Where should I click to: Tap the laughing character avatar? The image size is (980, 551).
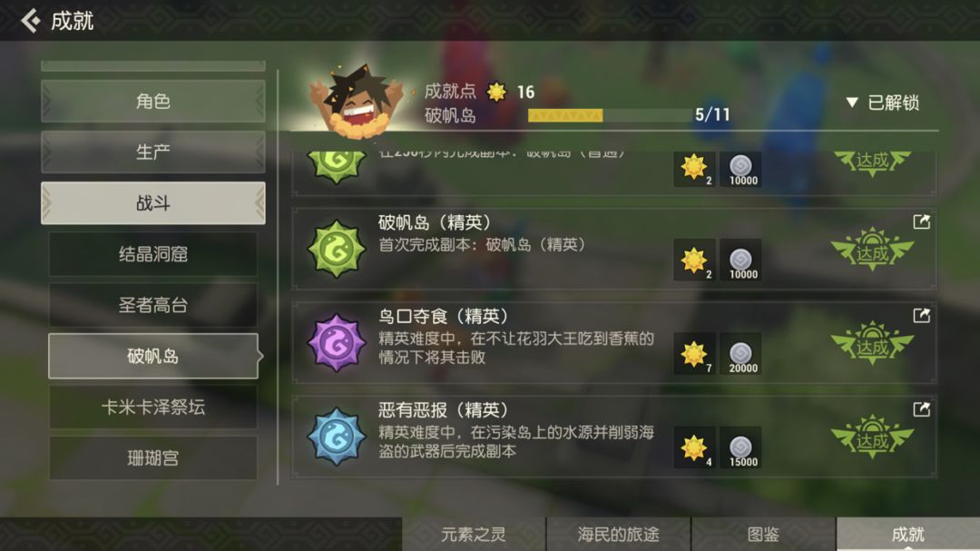357,102
